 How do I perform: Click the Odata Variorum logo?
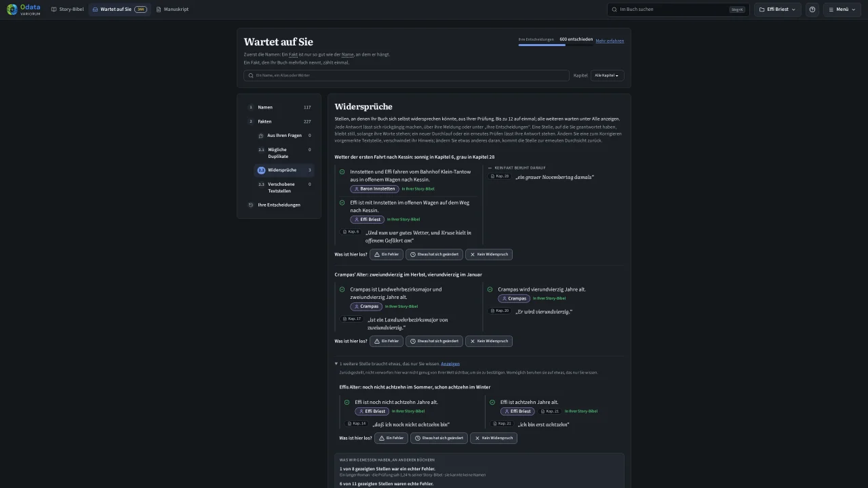pyautogui.click(x=24, y=9)
